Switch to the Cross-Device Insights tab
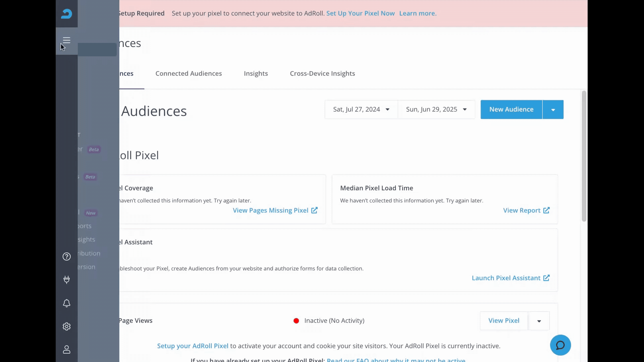Image resolution: width=644 pixels, height=362 pixels. pos(322,73)
